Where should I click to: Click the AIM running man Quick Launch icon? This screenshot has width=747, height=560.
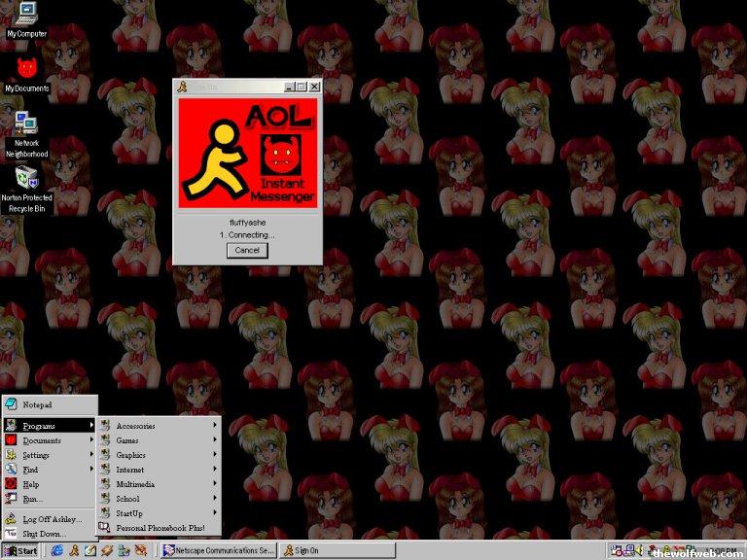coord(73,550)
